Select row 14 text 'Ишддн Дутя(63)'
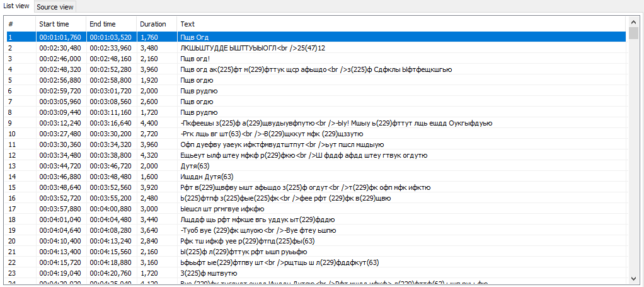 pos(207,177)
